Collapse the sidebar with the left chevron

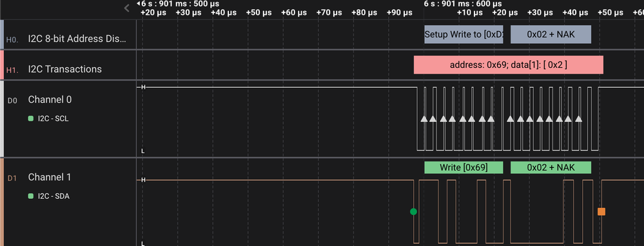(x=127, y=8)
